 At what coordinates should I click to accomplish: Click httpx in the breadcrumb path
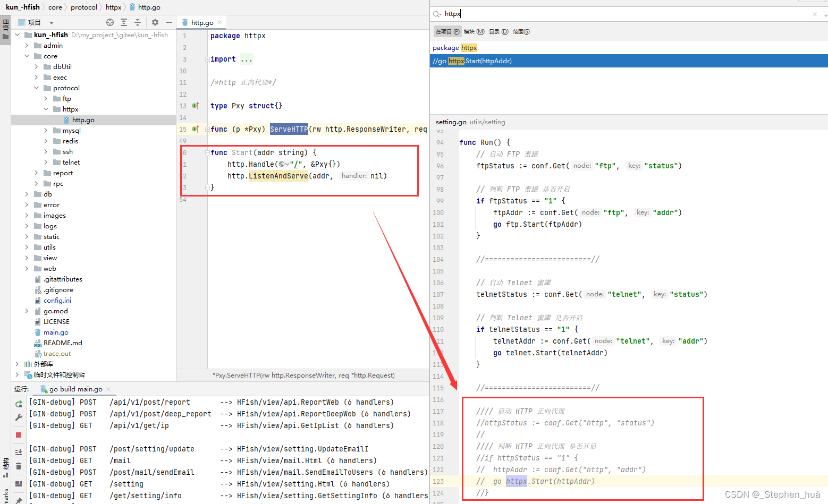point(113,7)
